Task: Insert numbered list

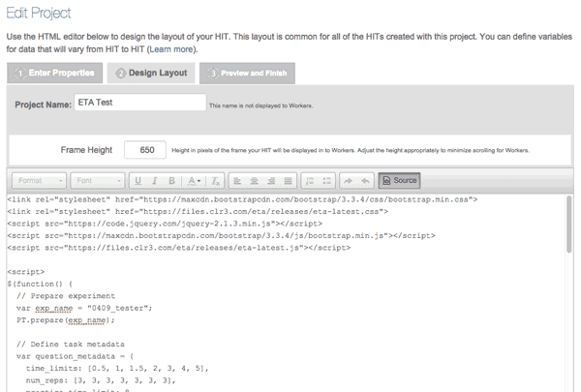Action: 310,181
